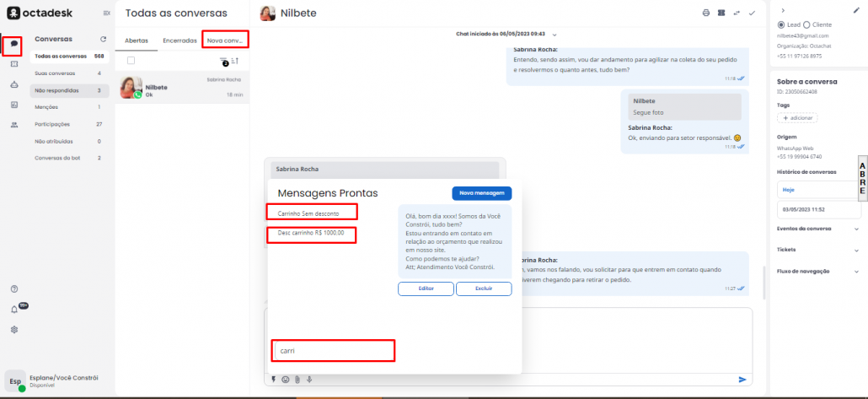Refresh the Conversas list
This screenshot has width=868, height=399.
pos(103,39)
